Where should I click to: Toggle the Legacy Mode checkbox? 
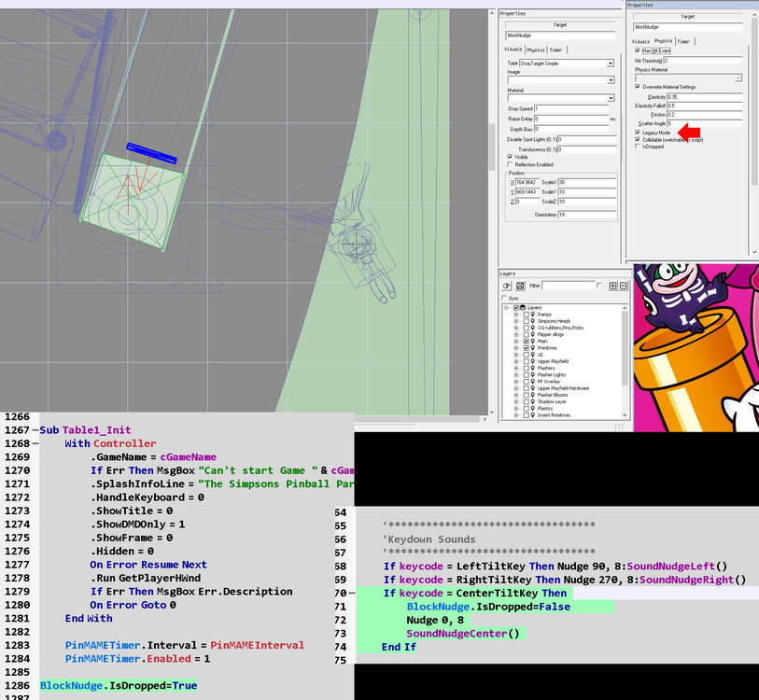[x=638, y=133]
